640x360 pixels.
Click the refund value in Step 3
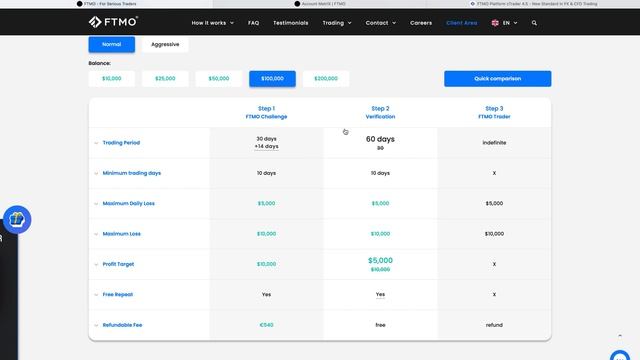tap(494, 325)
